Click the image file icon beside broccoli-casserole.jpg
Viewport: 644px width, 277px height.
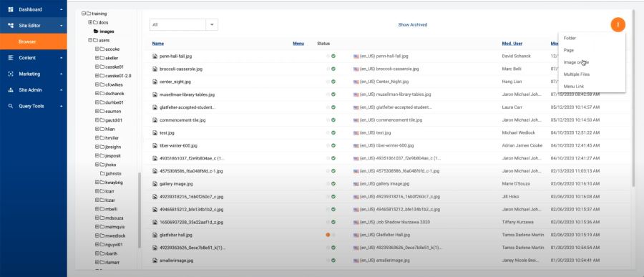155,69
